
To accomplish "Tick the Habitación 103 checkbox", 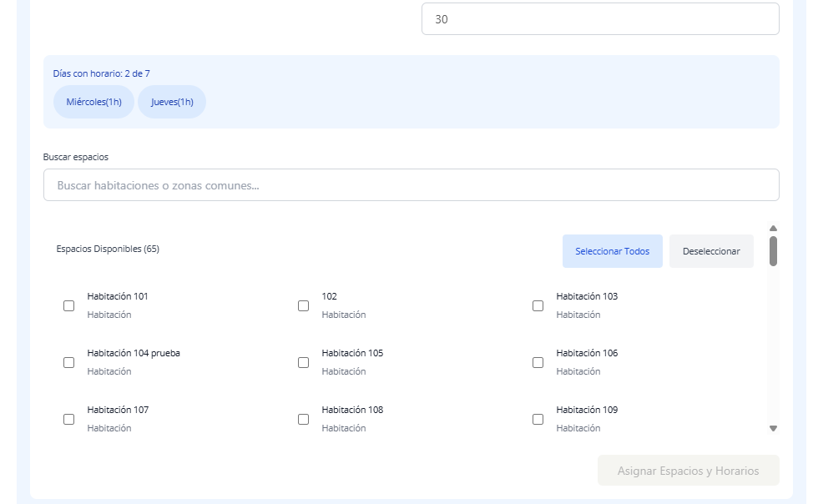I will point(538,306).
